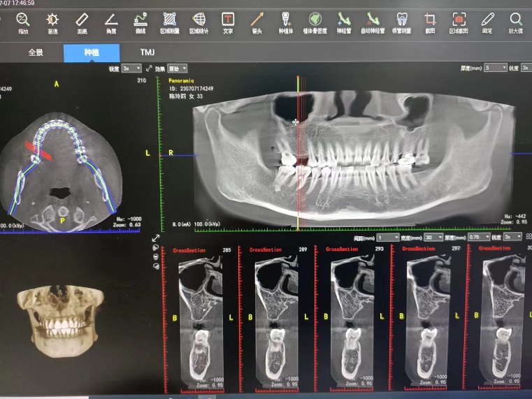Viewport: 532px width, 399px height.
Task: Open the 宽度(mm) 30 dropdown
Action: pos(433,238)
